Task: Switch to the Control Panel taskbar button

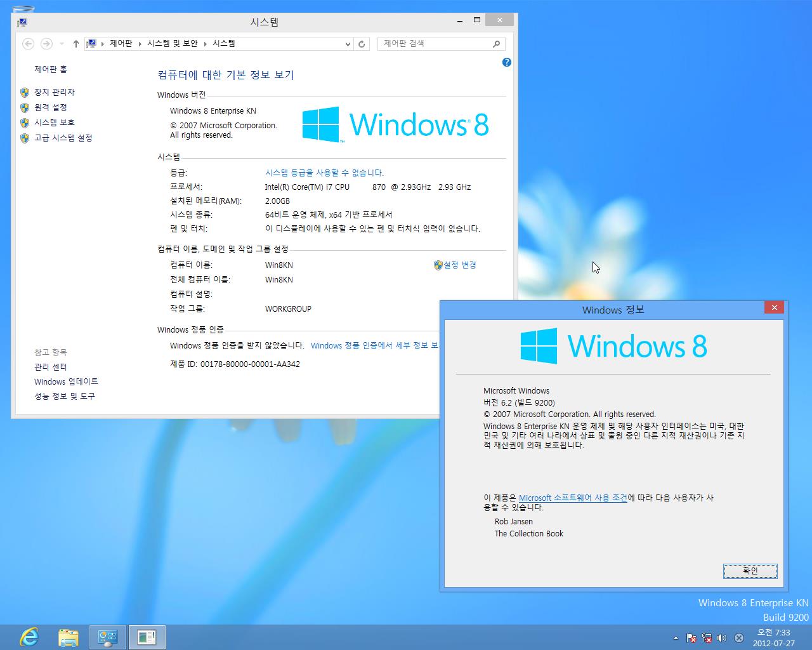Action: 108,637
